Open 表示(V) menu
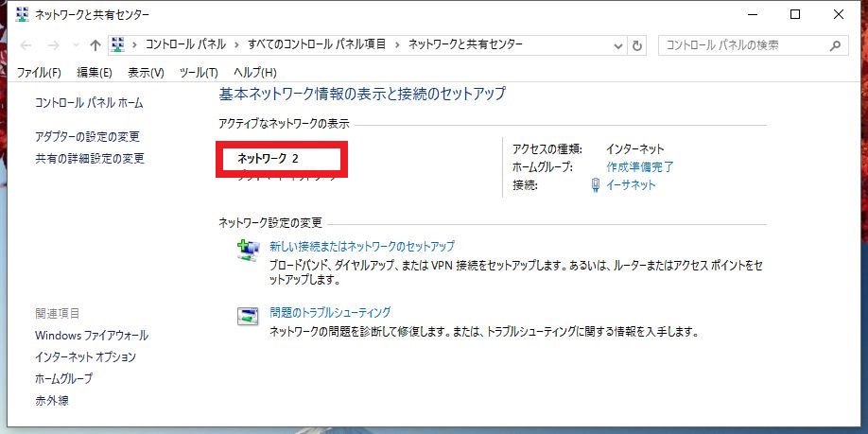The height and width of the screenshot is (434, 868). (147, 73)
